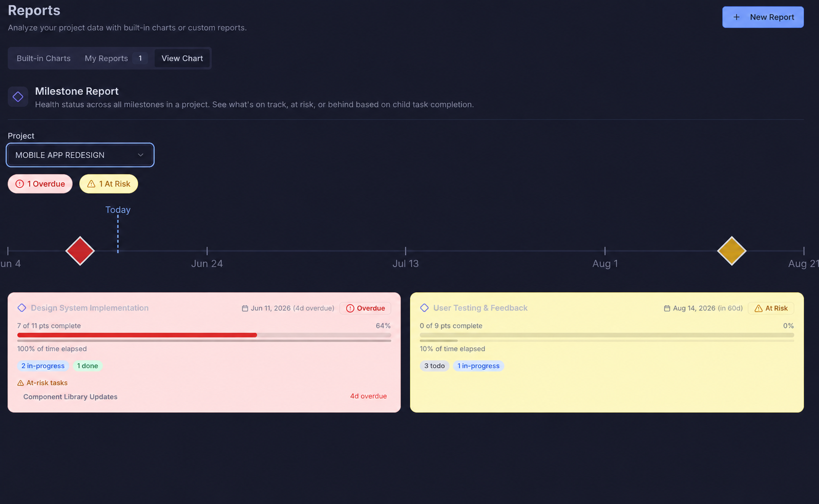Click the calendar icon next to Jun 11, 2026
Image resolution: width=819 pixels, height=504 pixels.
245,308
